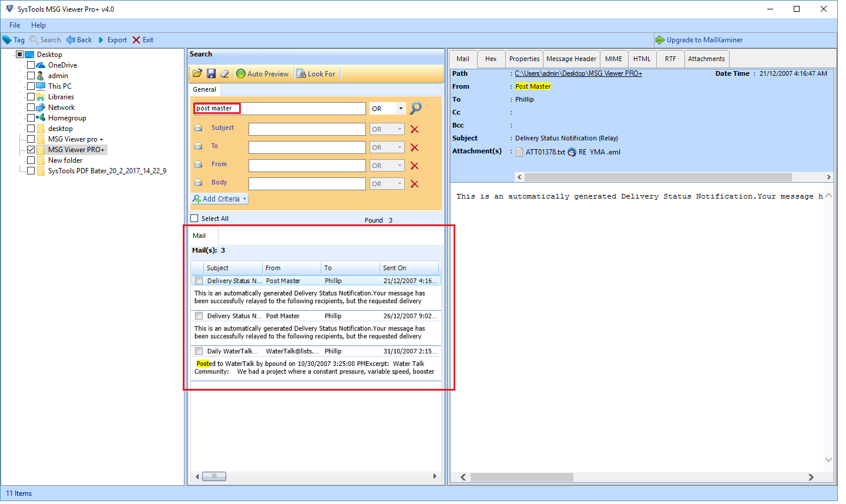This screenshot has width=846, height=504.
Task: Click results list horizontal scrollbar thumb
Action: [214, 476]
